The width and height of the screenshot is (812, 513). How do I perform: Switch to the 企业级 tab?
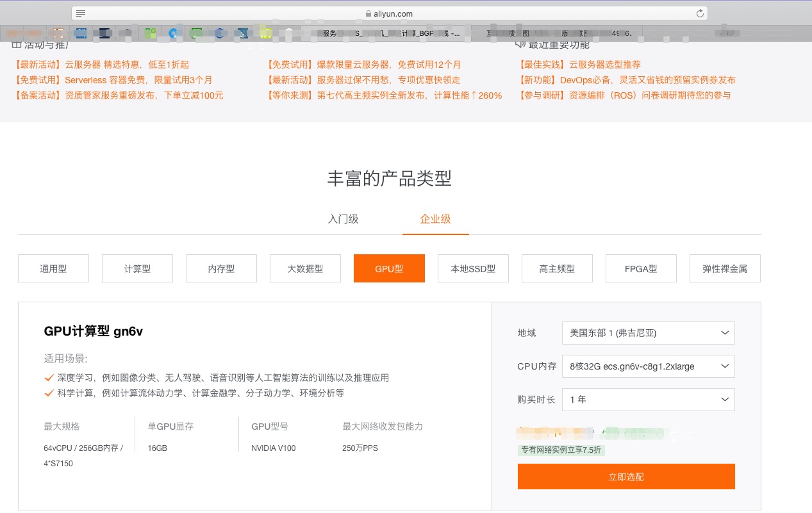pyautogui.click(x=436, y=219)
